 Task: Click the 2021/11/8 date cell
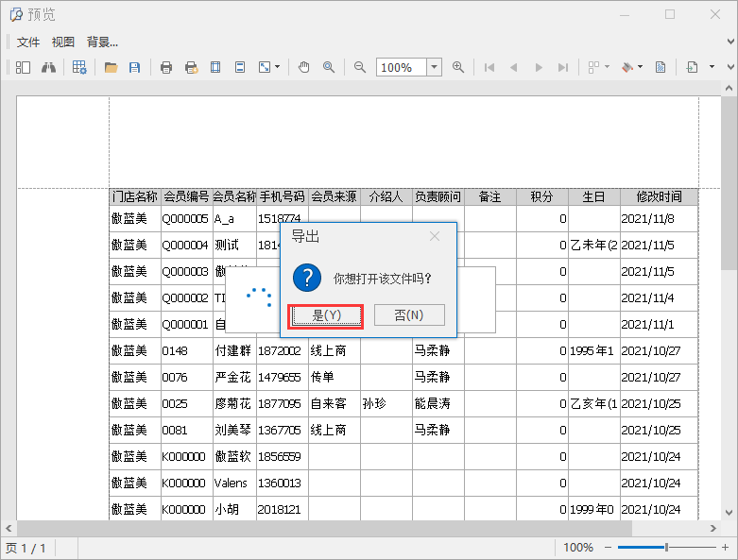point(659,219)
